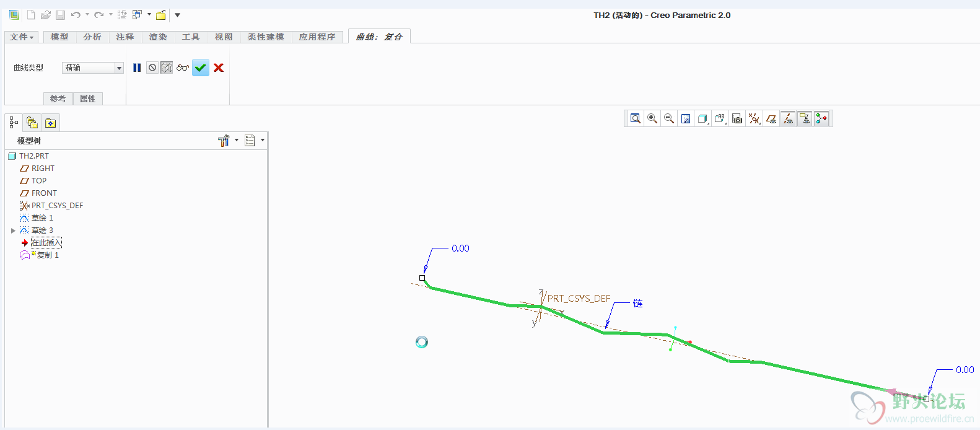The width and height of the screenshot is (980, 430).
Task: Show the folder browser navigator tab
Action: (32, 123)
